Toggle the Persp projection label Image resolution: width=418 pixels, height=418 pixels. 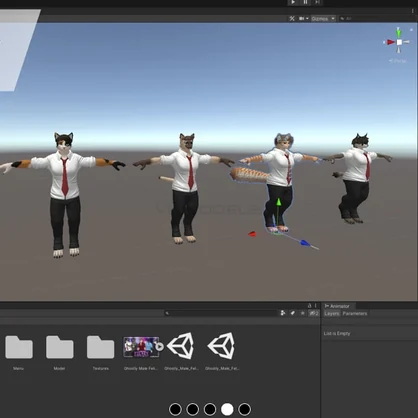pos(398,61)
